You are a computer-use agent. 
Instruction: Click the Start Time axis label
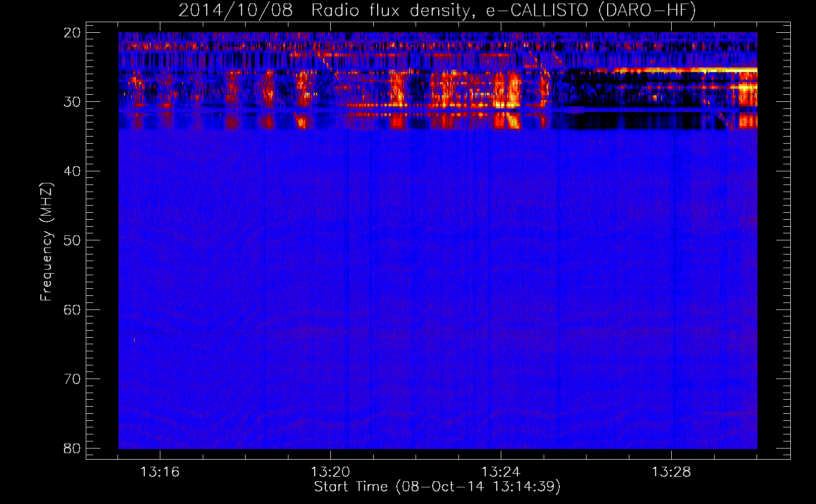(x=437, y=487)
